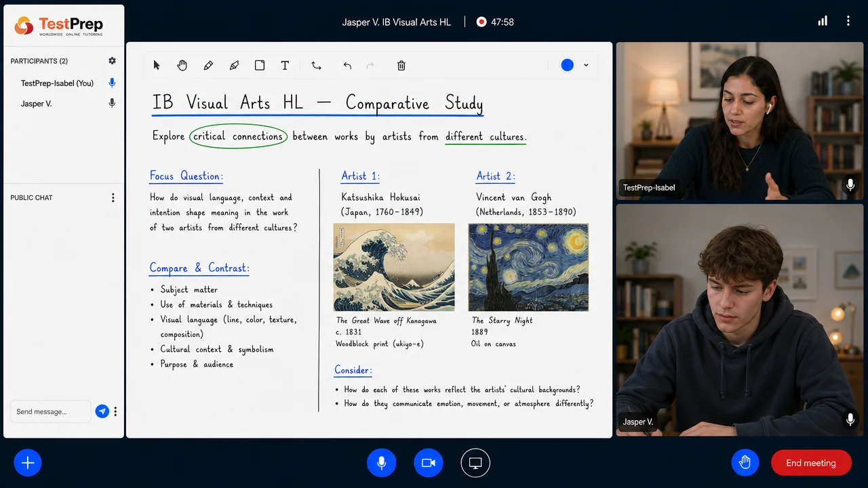Select the Compare & Contrast heading

199,268
